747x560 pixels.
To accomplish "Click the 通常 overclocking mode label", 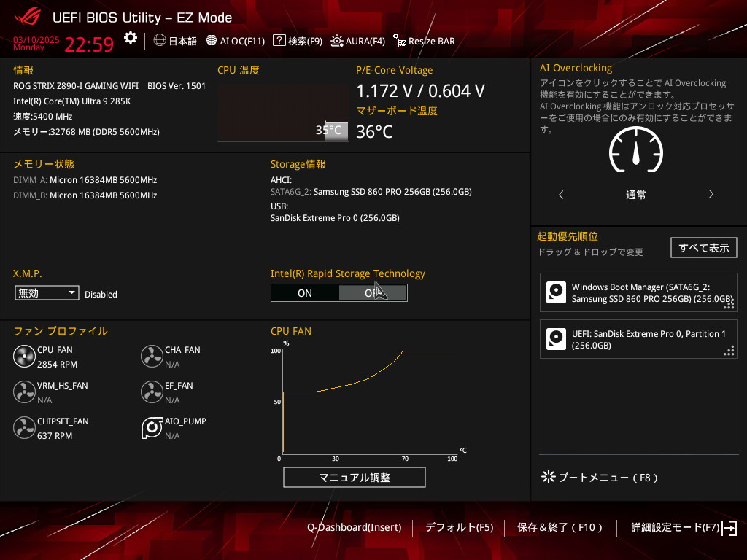I will 635,194.
